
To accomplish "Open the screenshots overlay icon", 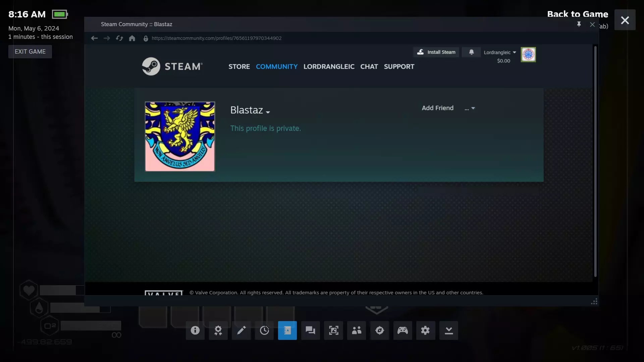I will click(333, 330).
